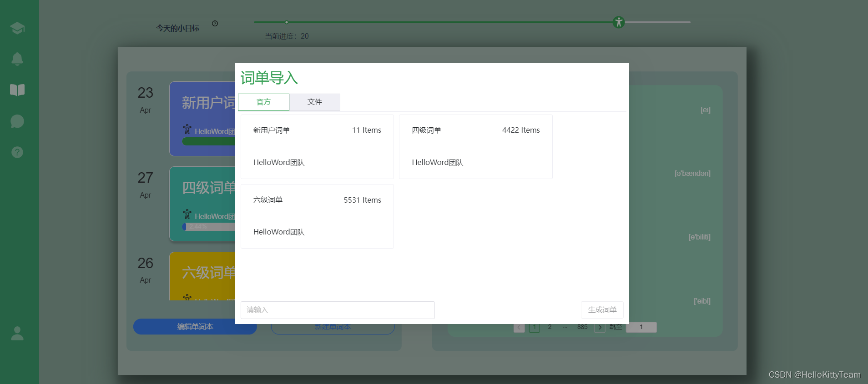Click the help icon beside 今天的小目标

point(215,24)
